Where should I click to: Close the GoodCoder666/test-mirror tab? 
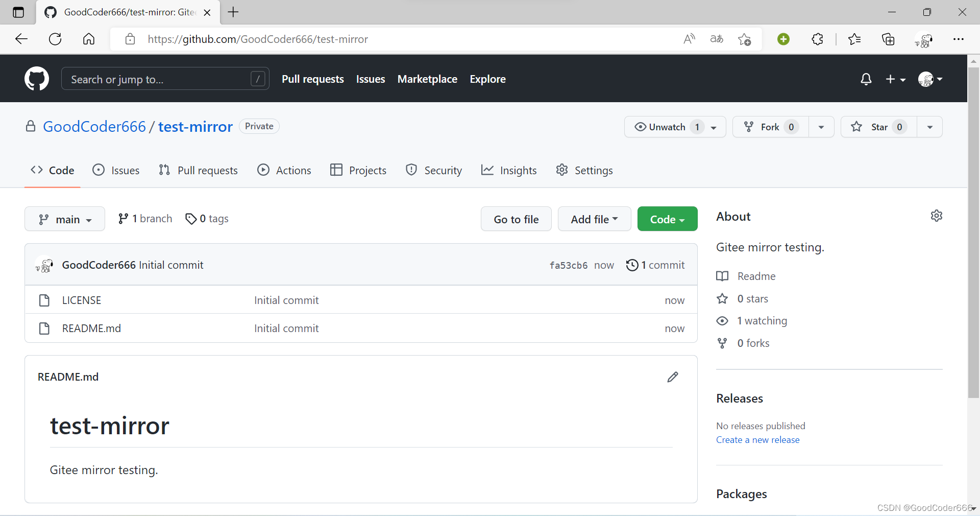point(207,12)
